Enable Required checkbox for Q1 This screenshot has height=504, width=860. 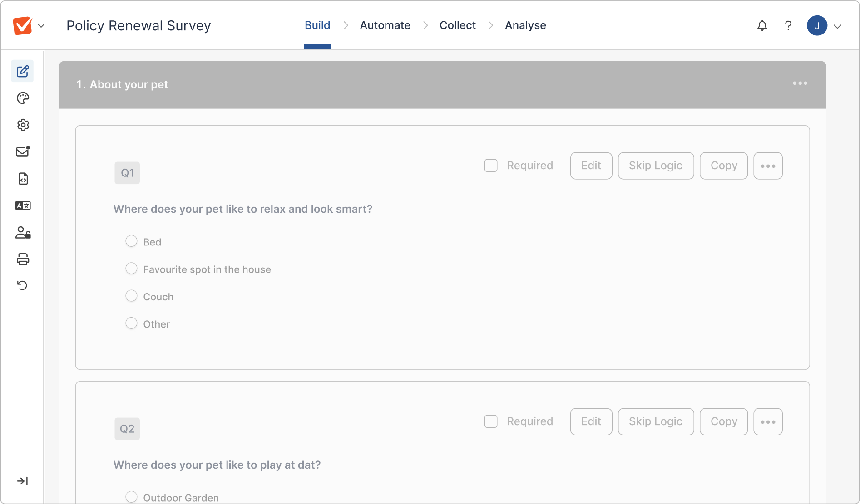(491, 166)
